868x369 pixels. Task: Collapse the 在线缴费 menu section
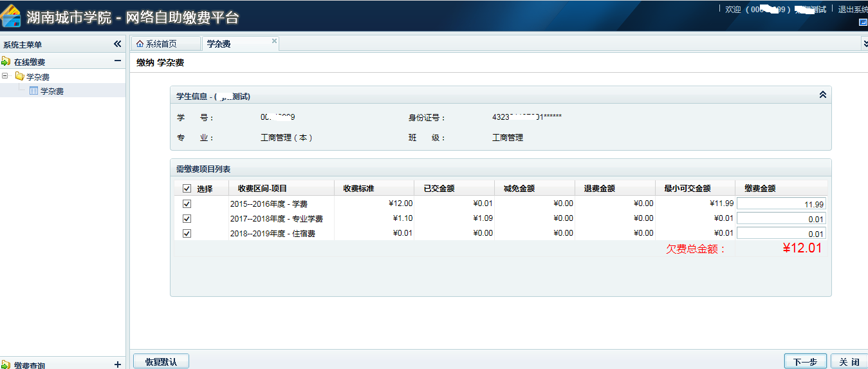tap(117, 61)
